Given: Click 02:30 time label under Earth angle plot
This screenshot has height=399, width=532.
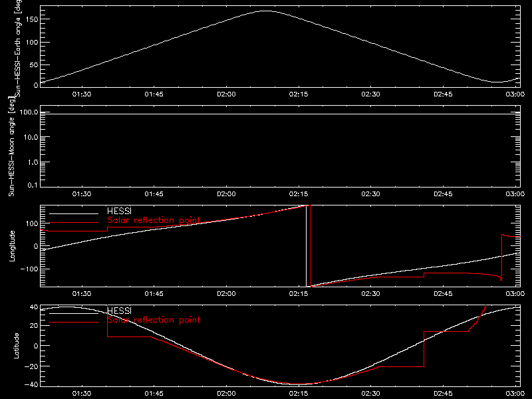Looking at the screenshot, I should (x=371, y=94).
